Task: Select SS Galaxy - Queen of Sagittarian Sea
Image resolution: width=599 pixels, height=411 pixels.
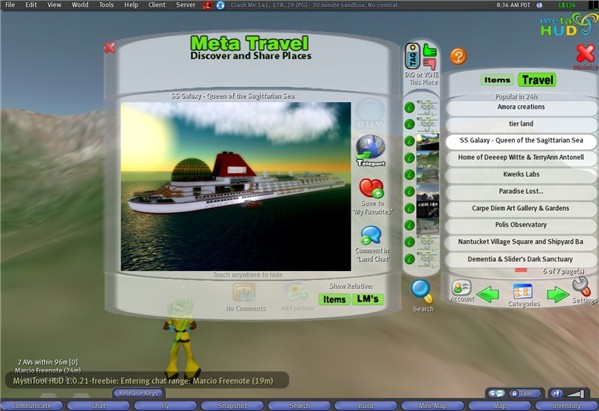Action: pos(521,141)
